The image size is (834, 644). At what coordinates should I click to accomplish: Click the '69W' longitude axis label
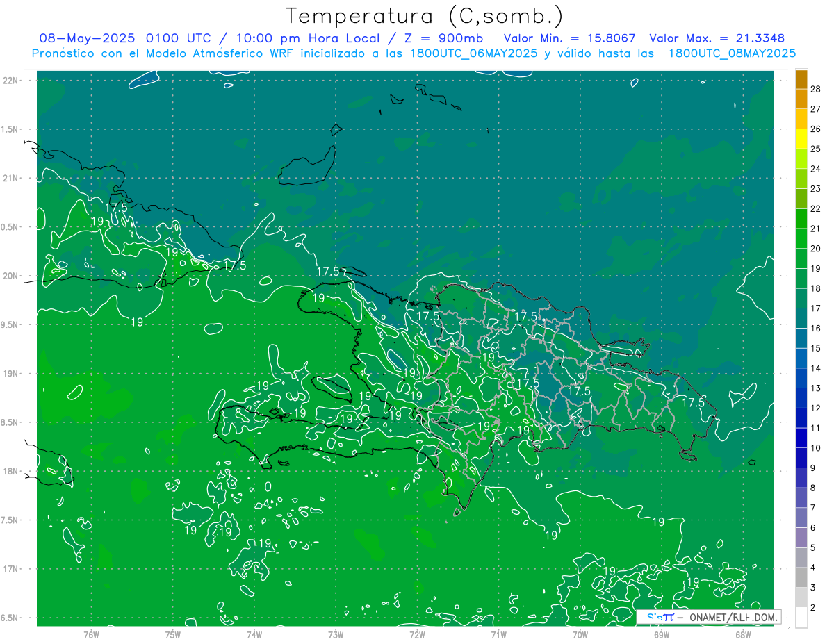(662, 634)
